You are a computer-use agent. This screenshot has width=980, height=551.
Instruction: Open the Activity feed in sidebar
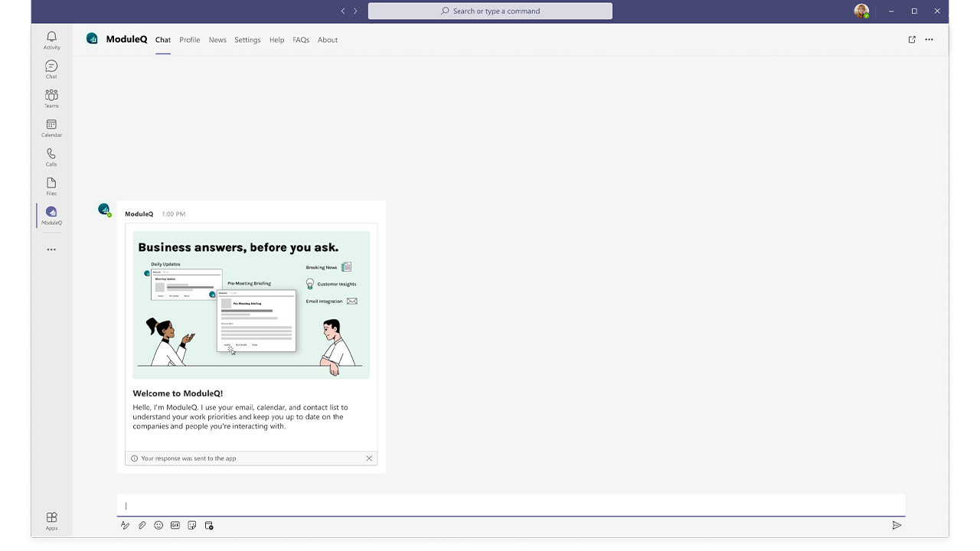click(51, 41)
